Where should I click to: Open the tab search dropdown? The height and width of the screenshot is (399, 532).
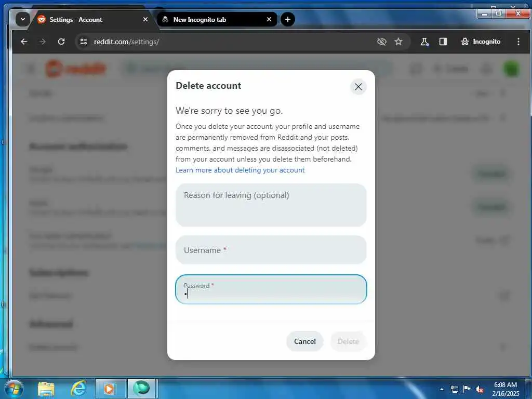(22, 19)
